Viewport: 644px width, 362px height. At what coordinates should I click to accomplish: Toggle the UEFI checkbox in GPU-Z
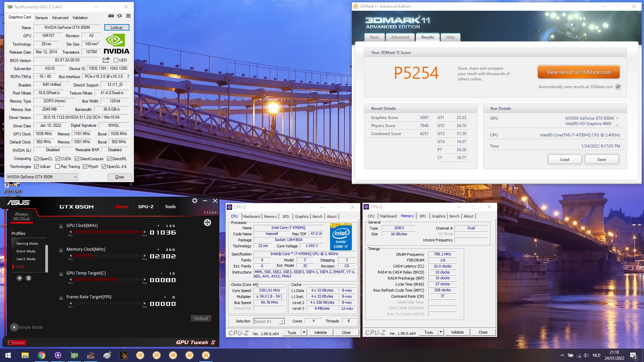click(116, 60)
